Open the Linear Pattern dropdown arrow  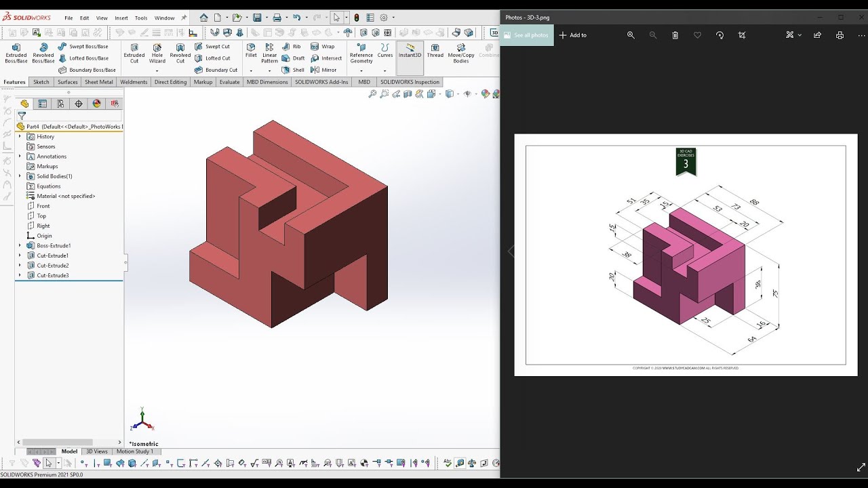pos(270,70)
